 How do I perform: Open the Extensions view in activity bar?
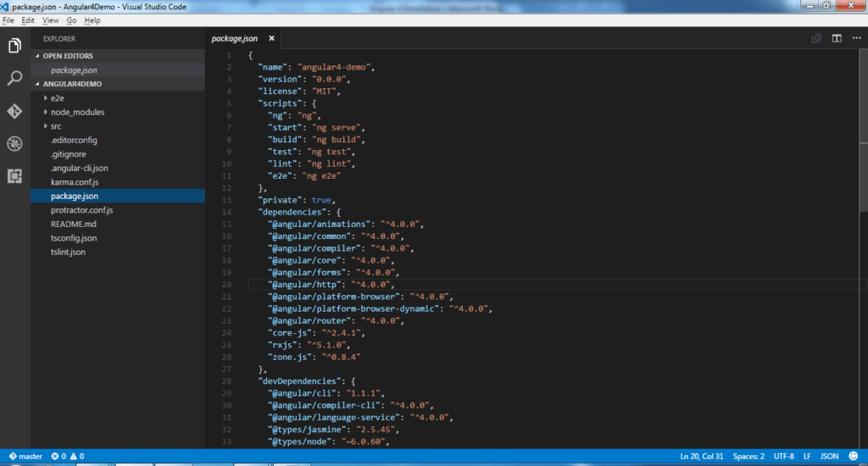[14, 176]
